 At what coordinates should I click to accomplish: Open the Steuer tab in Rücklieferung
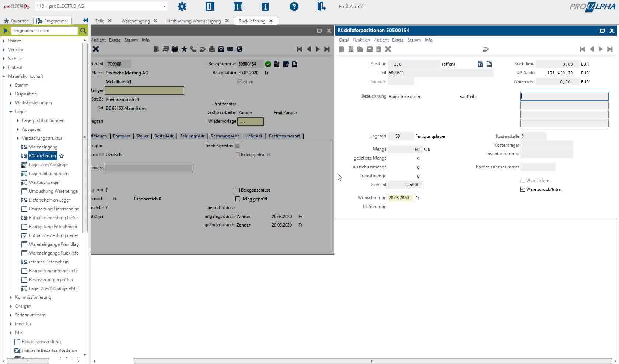(143, 136)
